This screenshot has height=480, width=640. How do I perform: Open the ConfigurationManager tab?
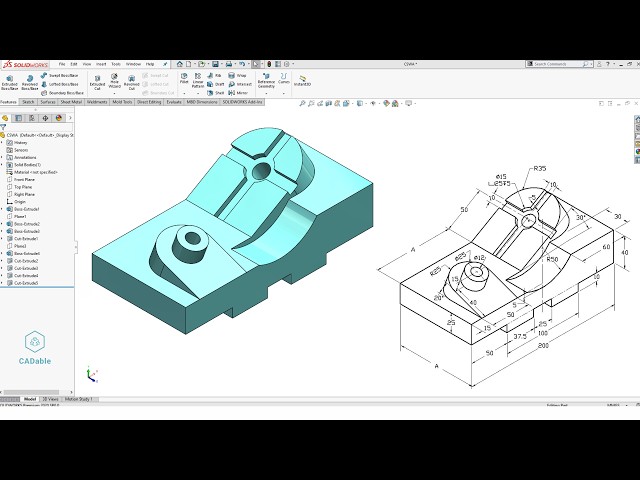tap(32, 118)
